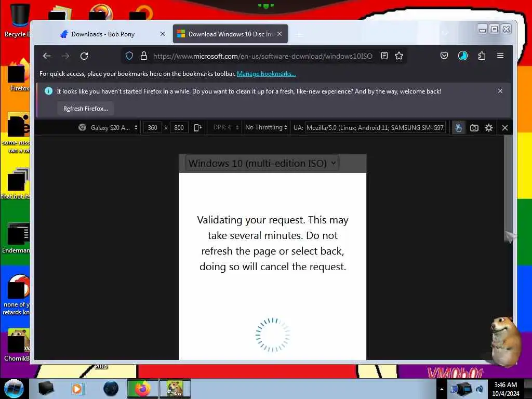Expand the Windows 10 multi-edition ISO dropdown
Viewport: 532px width, 399px height.
pos(262,163)
